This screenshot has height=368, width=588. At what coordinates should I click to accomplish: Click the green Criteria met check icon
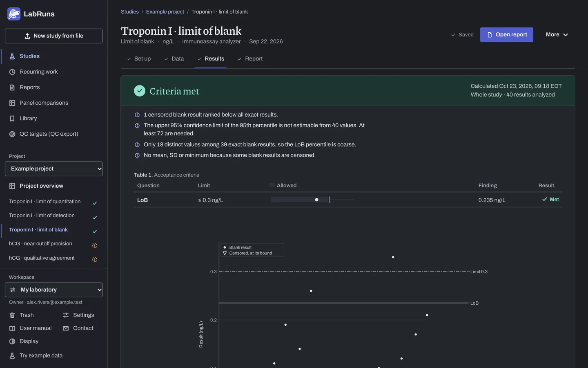[140, 91]
